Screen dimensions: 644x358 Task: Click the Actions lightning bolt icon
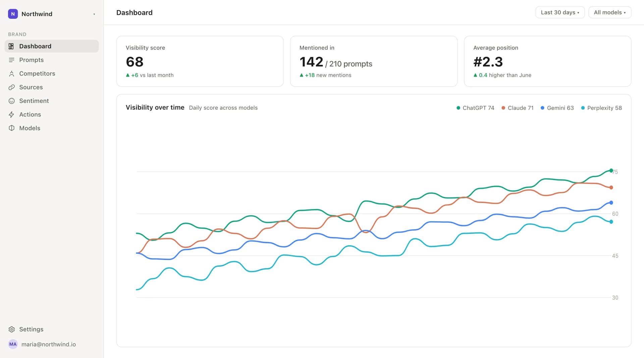11,114
